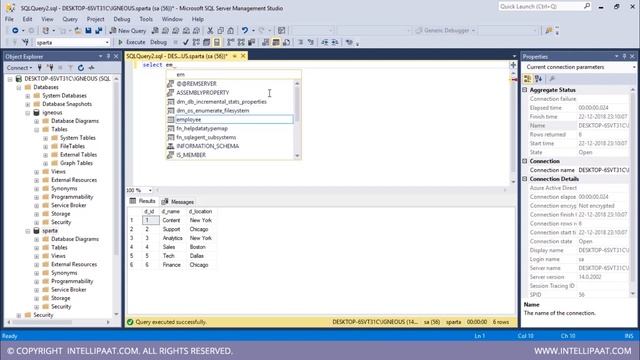
Task: Select Graph Tables under igneous Tables
Action: click(x=76, y=163)
